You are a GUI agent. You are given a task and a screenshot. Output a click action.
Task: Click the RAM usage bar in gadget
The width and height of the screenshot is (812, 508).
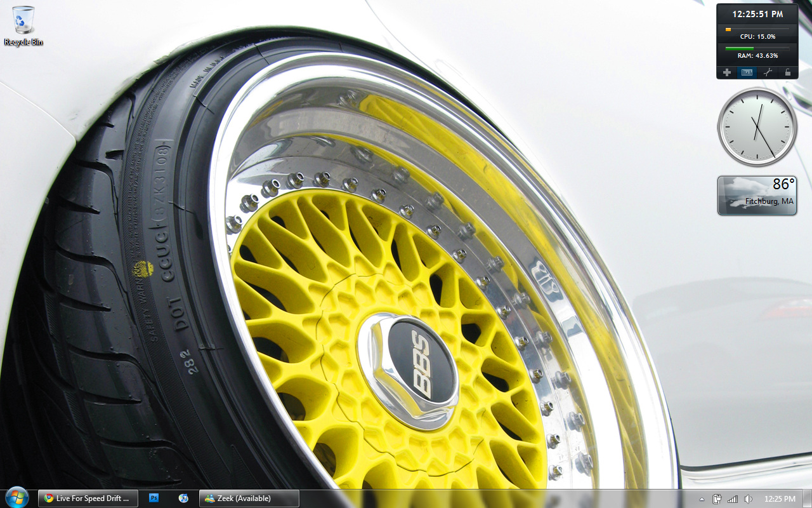click(x=757, y=48)
